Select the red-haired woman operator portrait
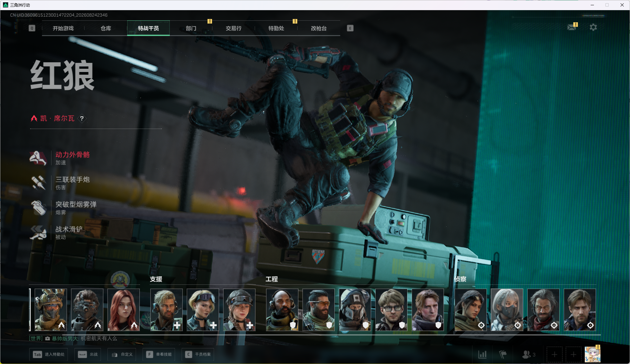630x364 pixels. 124,310
